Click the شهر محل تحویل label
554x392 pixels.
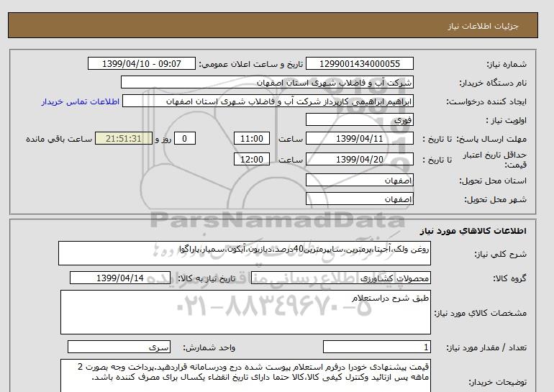click(x=495, y=199)
